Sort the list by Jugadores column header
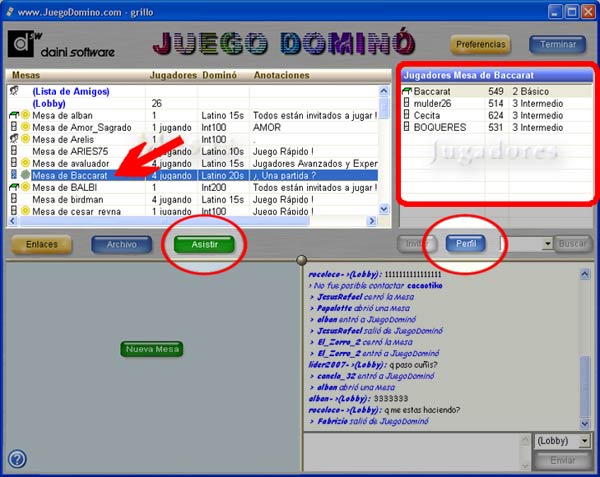 (x=172, y=75)
